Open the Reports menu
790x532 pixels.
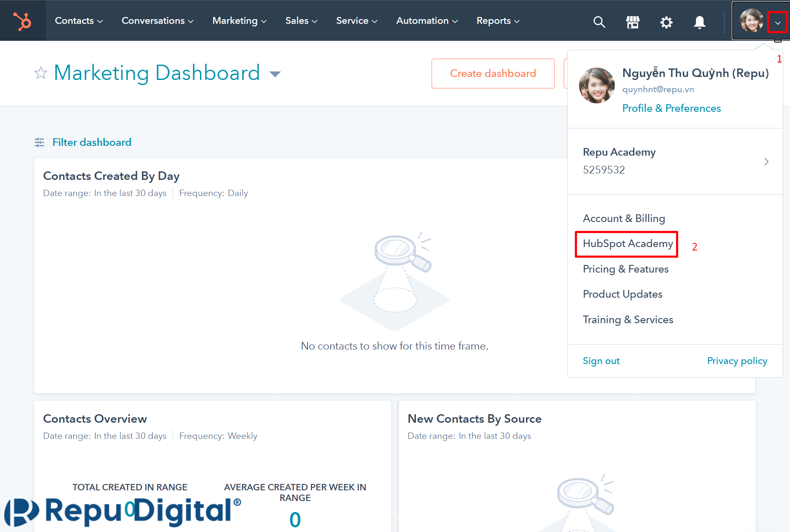498,20
